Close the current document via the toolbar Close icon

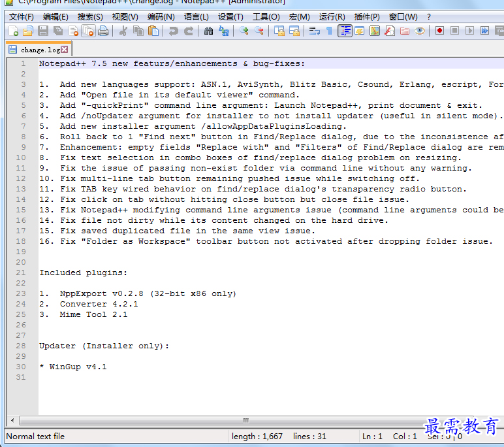tap(73, 31)
